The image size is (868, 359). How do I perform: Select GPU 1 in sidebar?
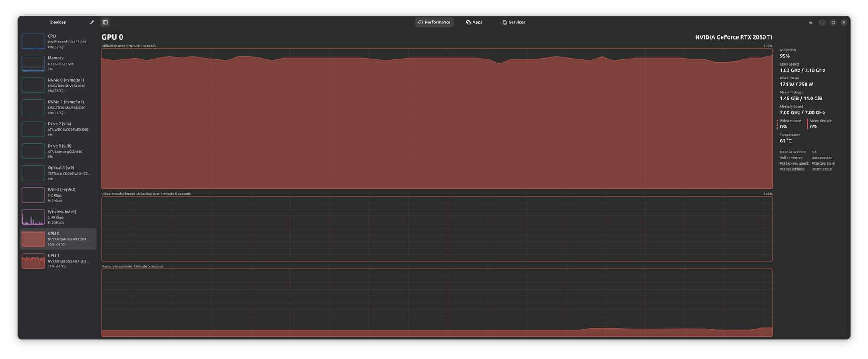[x=58, y=261]
